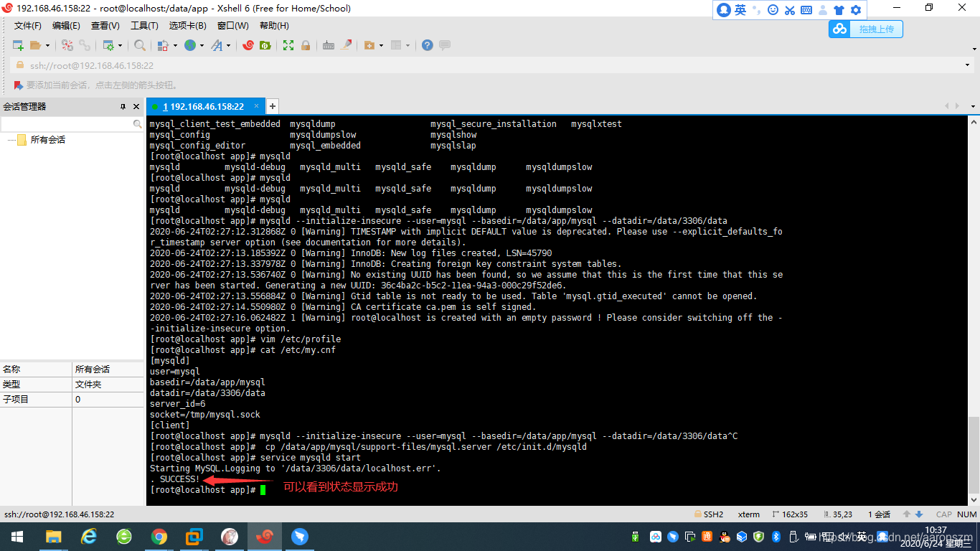Open Chrome from the taskbar
980x551 pixels.
point(159,537)
